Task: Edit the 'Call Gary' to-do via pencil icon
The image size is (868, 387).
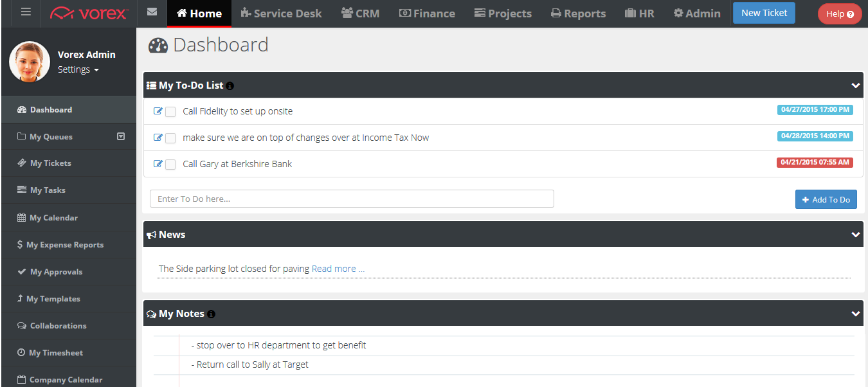Action: [158, 164]
